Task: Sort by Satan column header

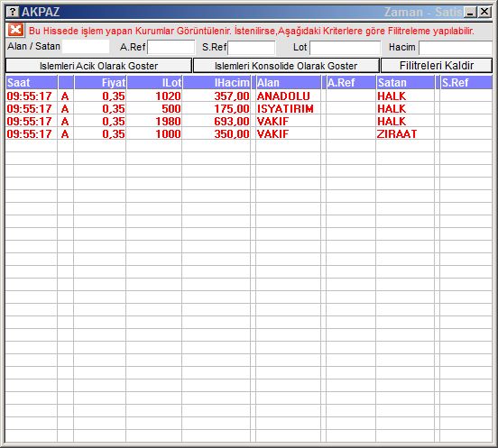Action: click(x=405, y=83)
